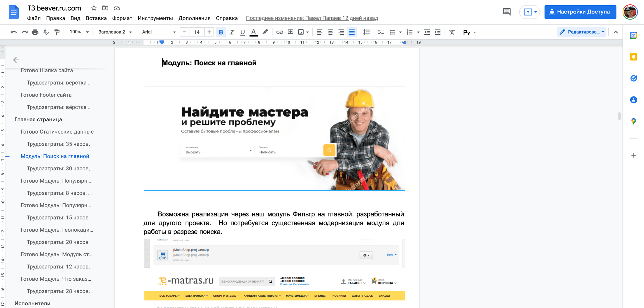Toggle italic formatting
Image resolution: width=644 pixels, height=308 pixels.
[232, 32]
